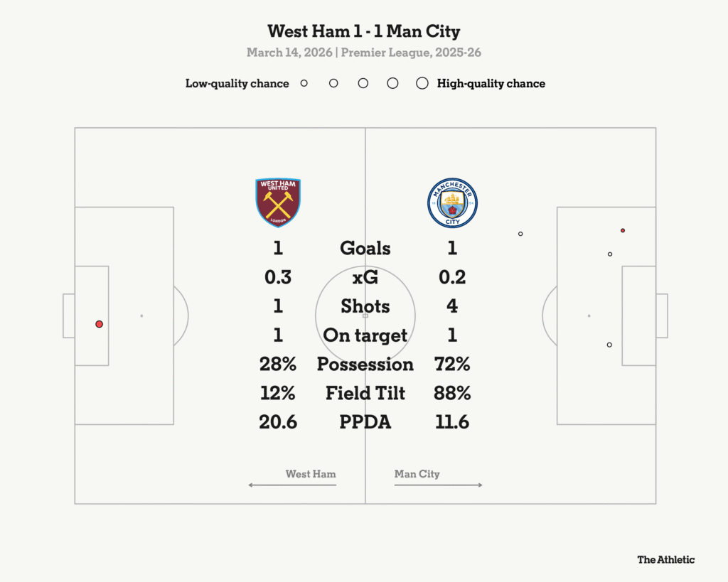This screenshot has width=728, height=582.
Task: Click the match date and league subtitle
Action: tap(364, 53)
